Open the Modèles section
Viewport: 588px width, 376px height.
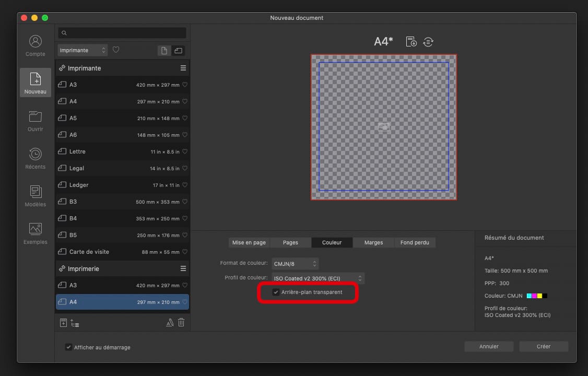[x=36, y=196]
